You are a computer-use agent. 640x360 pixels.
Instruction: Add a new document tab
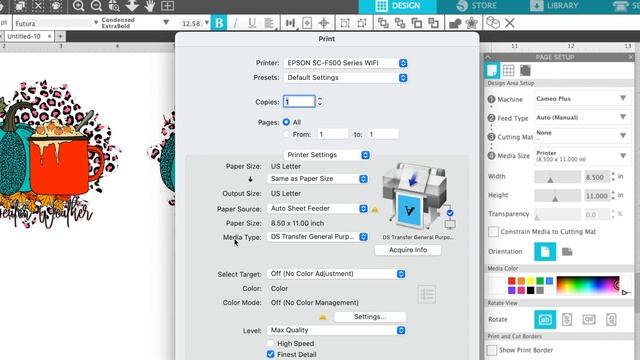point(60,36)
